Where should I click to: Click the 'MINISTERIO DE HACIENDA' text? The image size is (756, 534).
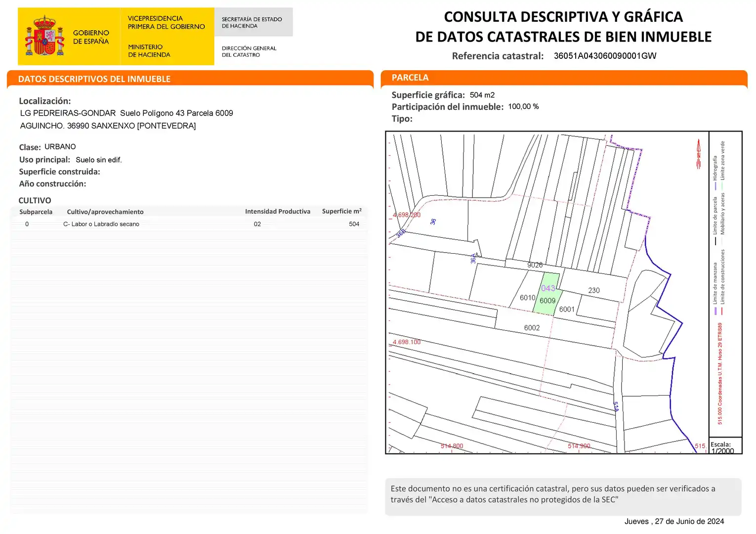pyautogui.click(x=149, y=51)
